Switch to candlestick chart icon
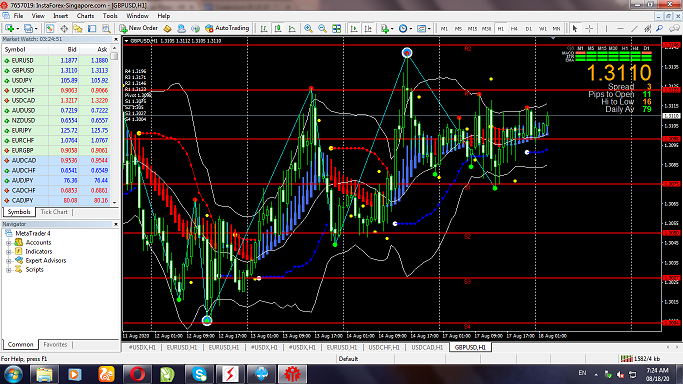Screen dimensions: 683x384 tap(278, 28)
